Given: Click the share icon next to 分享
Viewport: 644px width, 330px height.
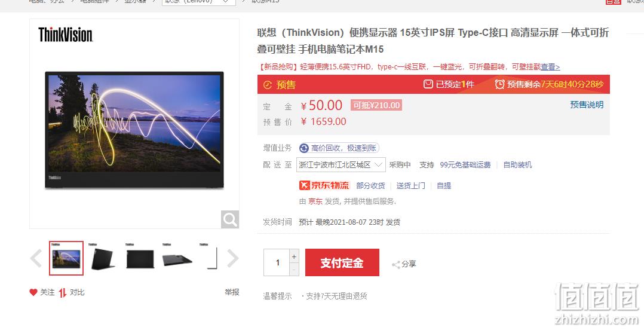Looking at the screenshot, I should [x=396, y=264].
